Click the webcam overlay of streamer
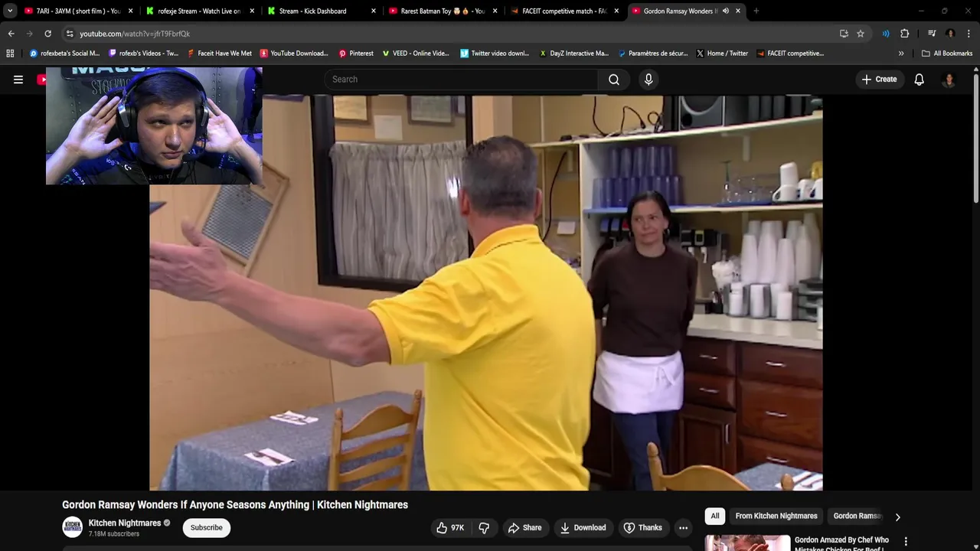Screen dimensions: 980x551 (x=154, y=126)
